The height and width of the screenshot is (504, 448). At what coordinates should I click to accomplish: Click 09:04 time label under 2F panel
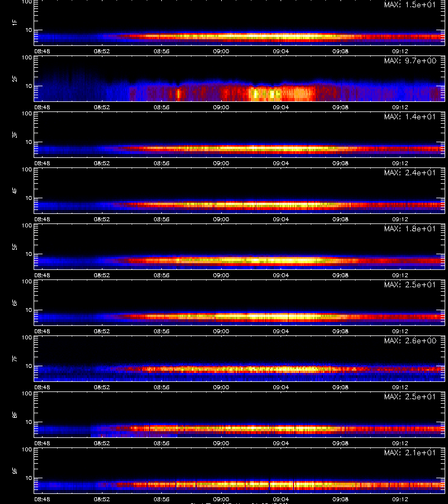click(281, 107)
